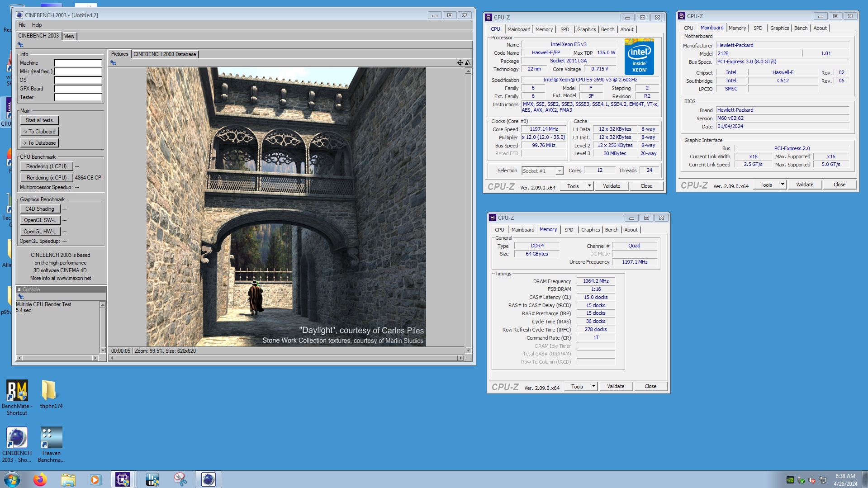868x488 pixels.
Task: Click the CINEBENCH 2003 title bar icon
Action: pyautogui.click(x=19, y=15)
